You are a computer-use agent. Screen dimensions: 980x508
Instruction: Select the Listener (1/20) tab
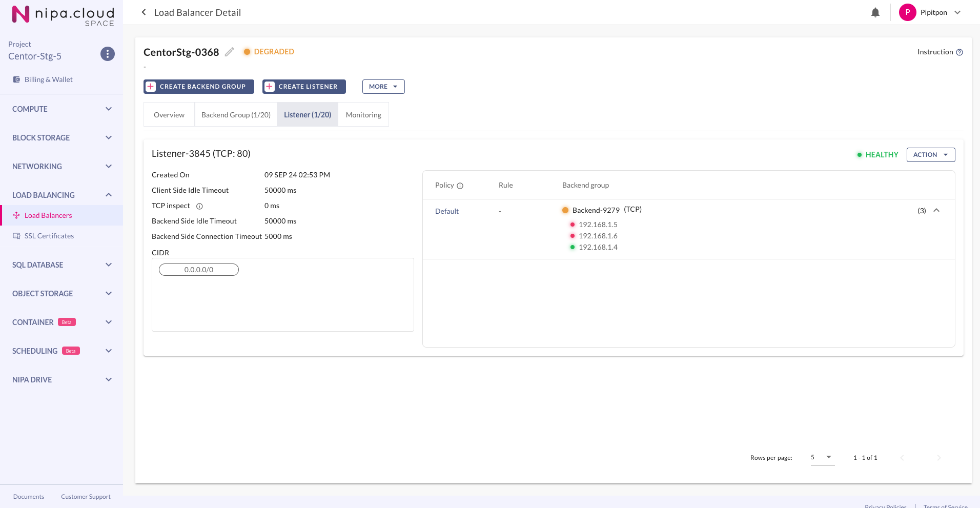(x=308, y=114)
